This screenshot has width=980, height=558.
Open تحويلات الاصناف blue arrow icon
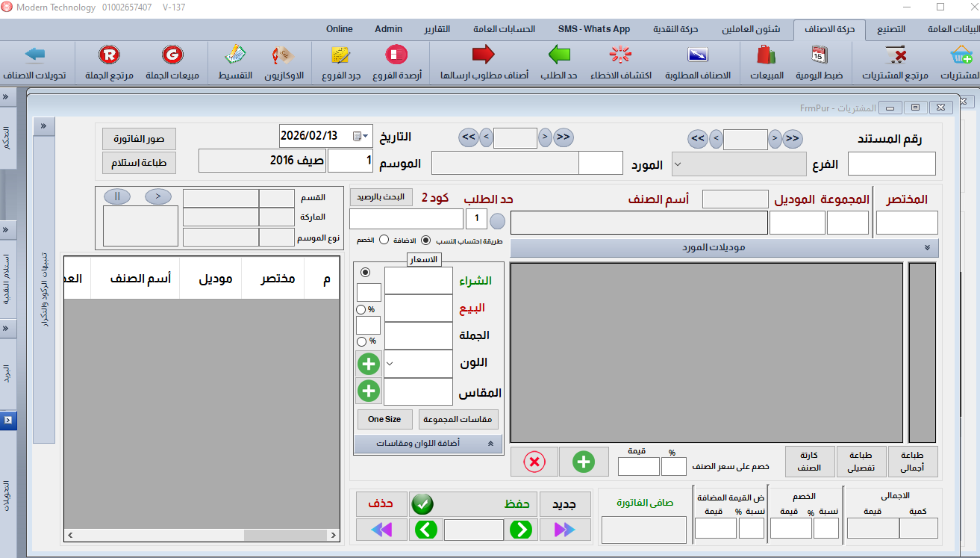click(34, 56)
